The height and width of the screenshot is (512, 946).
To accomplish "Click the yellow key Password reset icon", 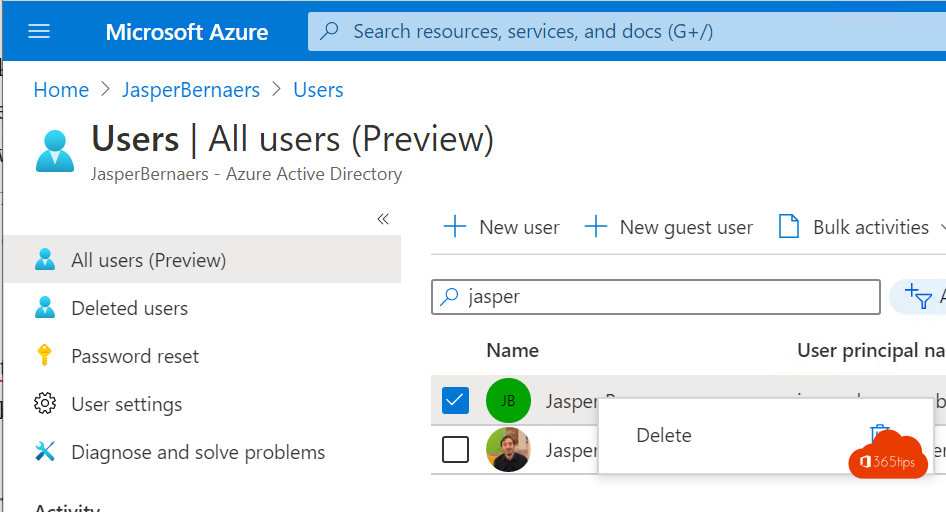I will coord(45,355).
